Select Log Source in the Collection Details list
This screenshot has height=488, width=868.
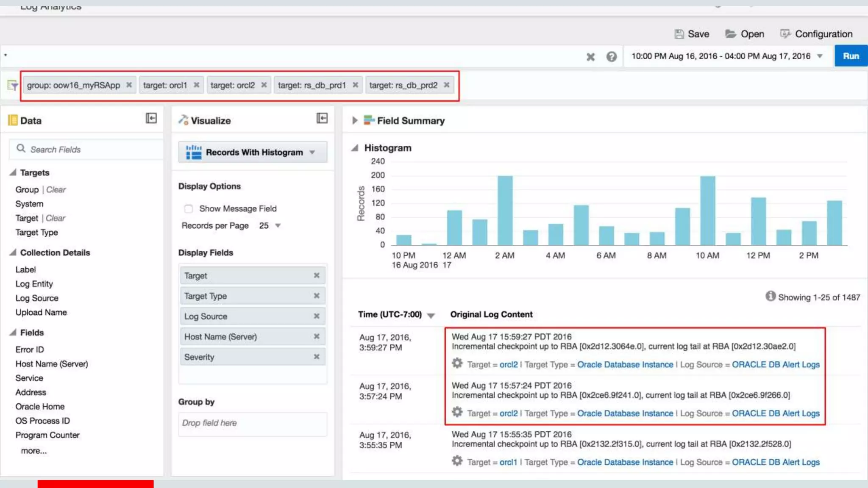[x=37, y=298]
